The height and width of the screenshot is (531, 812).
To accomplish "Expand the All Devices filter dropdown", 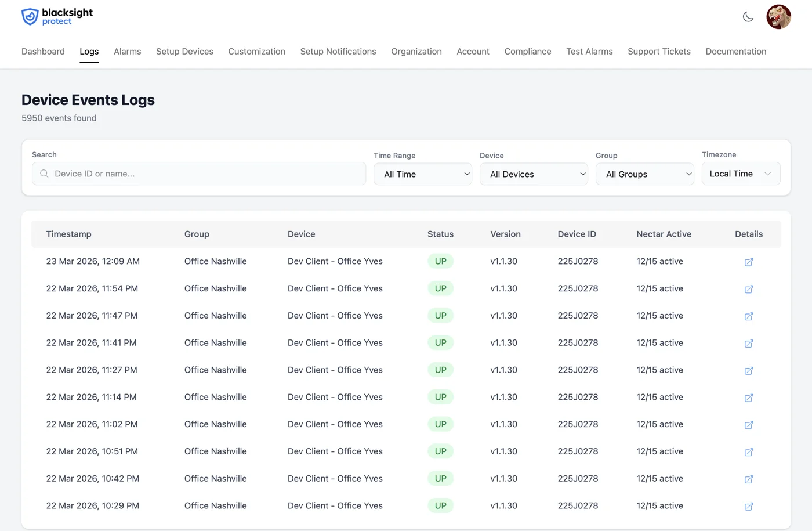I will 534,174.
